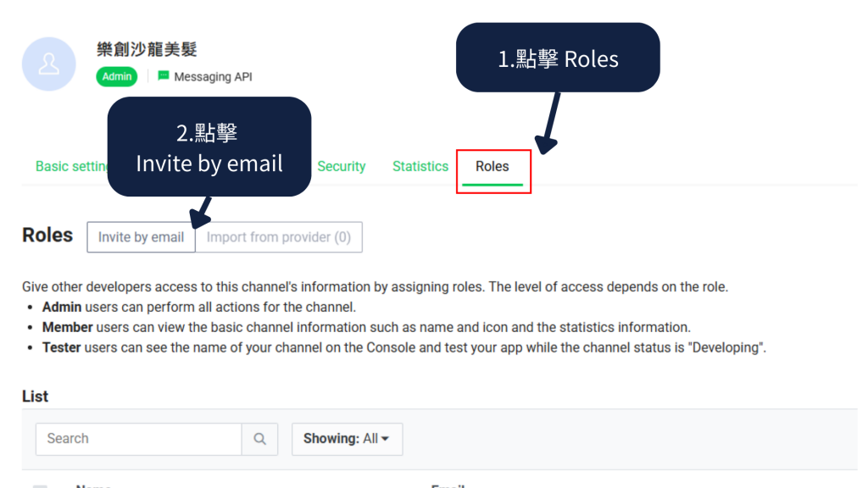This screenshot has width=868, height=488.
Task: Click the Messaging API label text
Action: click(213, 76)
